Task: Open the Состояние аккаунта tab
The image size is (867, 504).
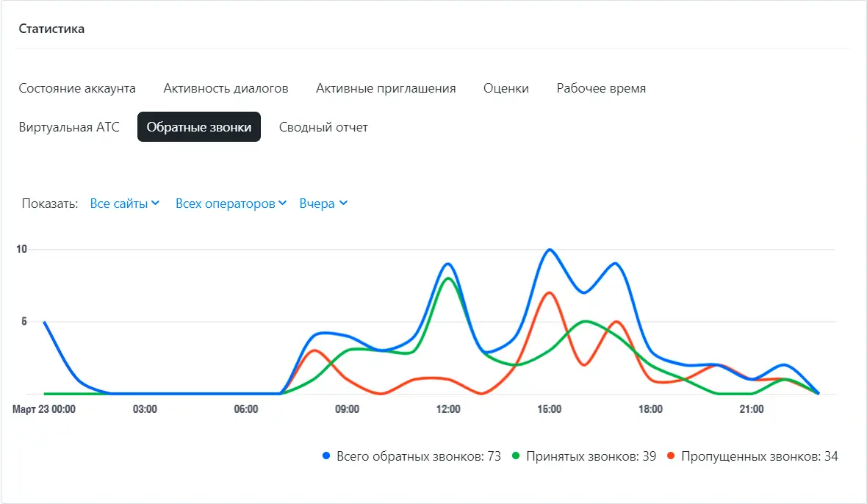Action: (x=77, y=88)
